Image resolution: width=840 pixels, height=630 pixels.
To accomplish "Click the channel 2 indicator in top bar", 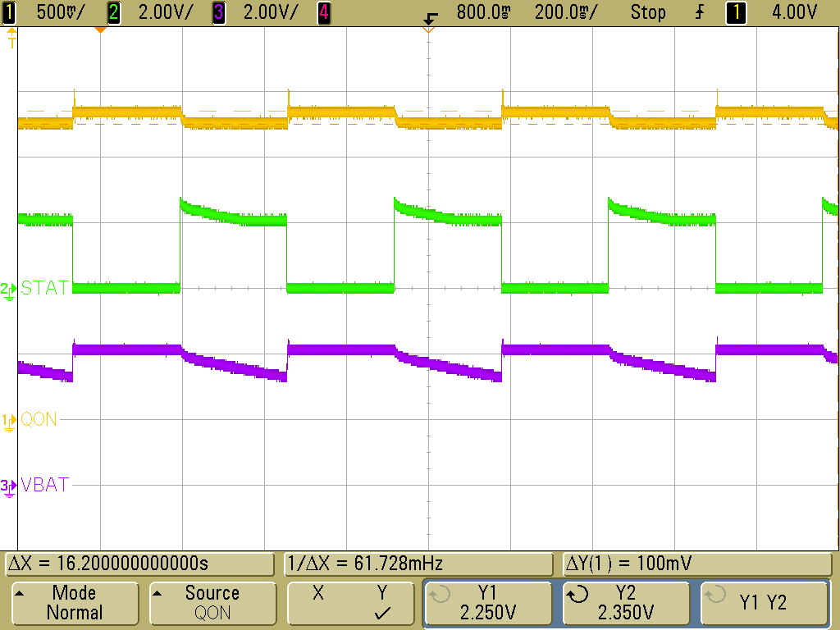I will (x=113, y=12).
